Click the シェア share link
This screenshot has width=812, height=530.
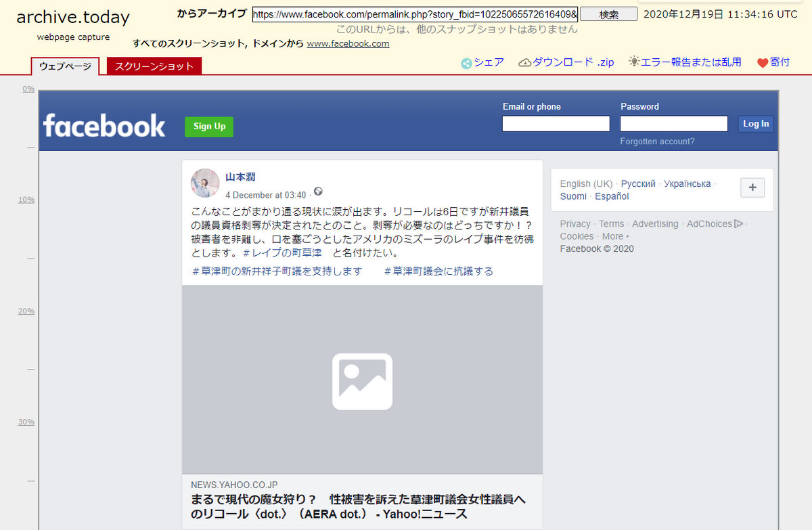(489, 62)
